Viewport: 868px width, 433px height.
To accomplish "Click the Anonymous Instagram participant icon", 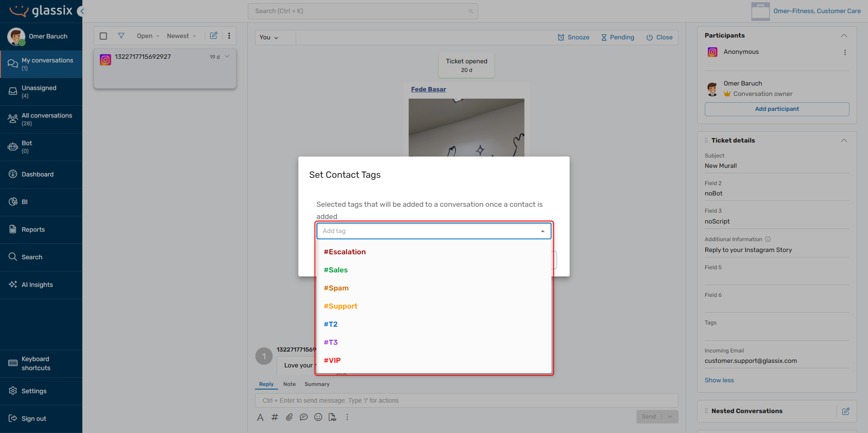I will (x=712, y=52).
